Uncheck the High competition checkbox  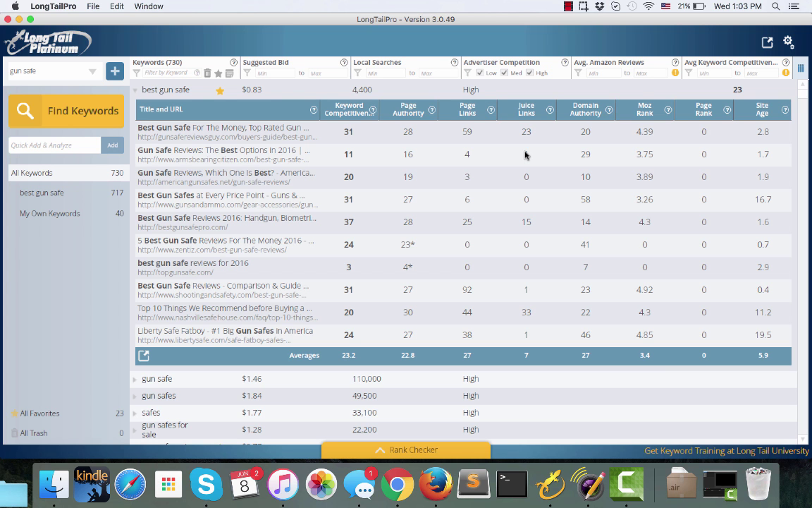pos(529,73)
